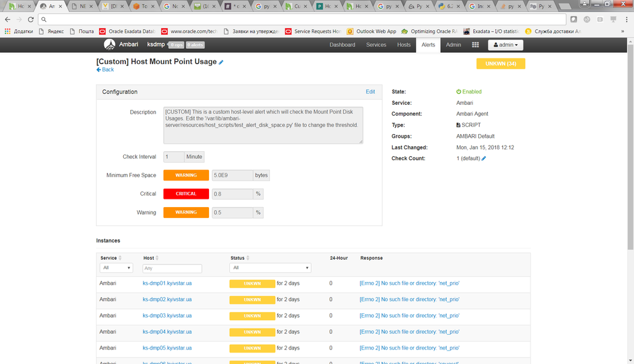Edit Check Count with the pencil icon

coord(483,159)
